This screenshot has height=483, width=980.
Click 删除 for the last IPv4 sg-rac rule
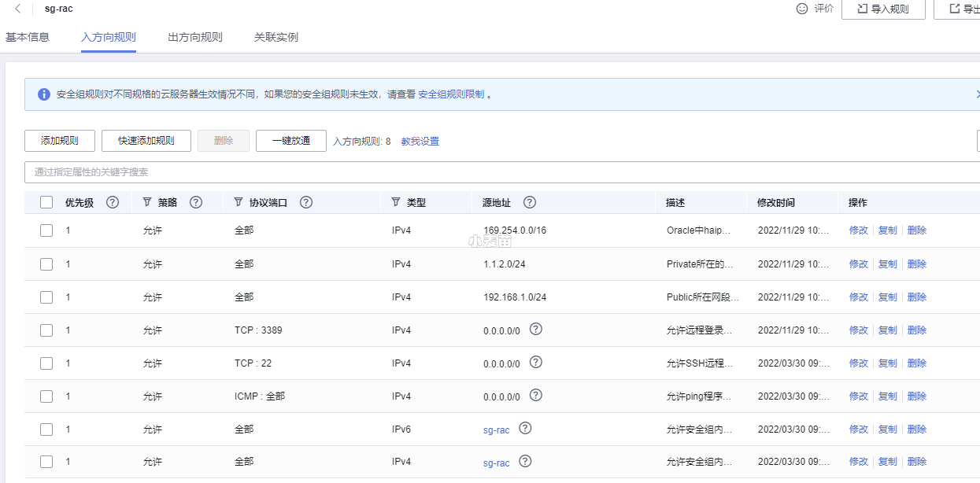point(917,462)
